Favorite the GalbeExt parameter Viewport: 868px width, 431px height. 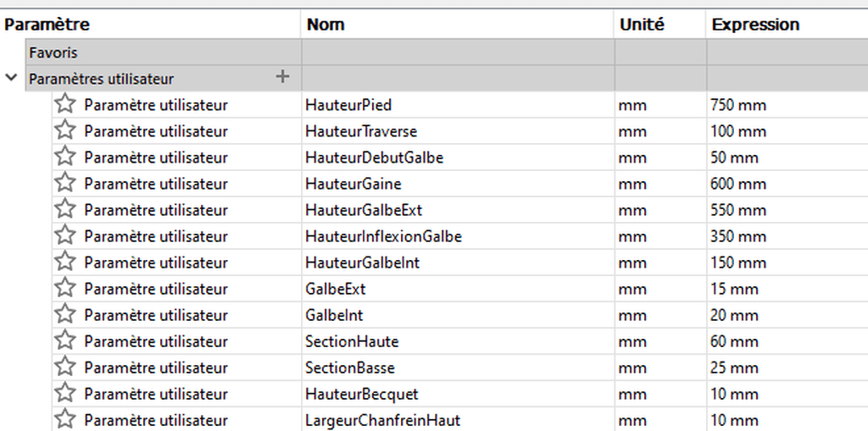[x=65, y=288]
